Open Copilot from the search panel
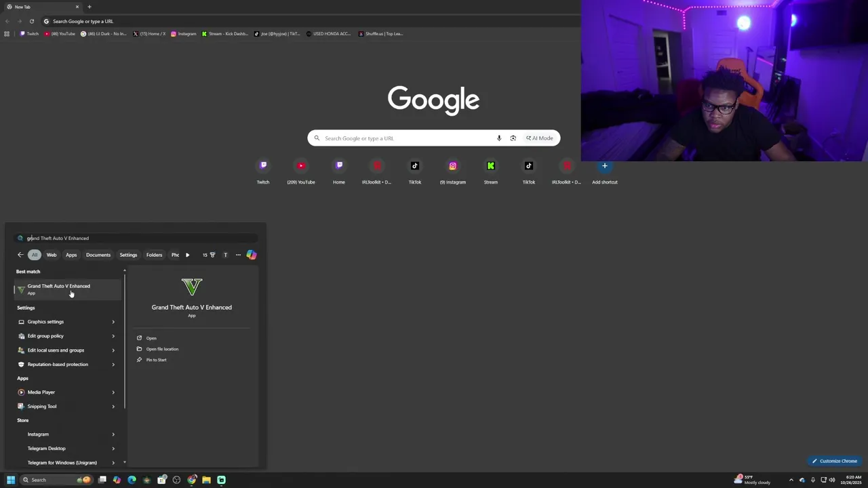The image size is (868, 488). coord(252,255)
